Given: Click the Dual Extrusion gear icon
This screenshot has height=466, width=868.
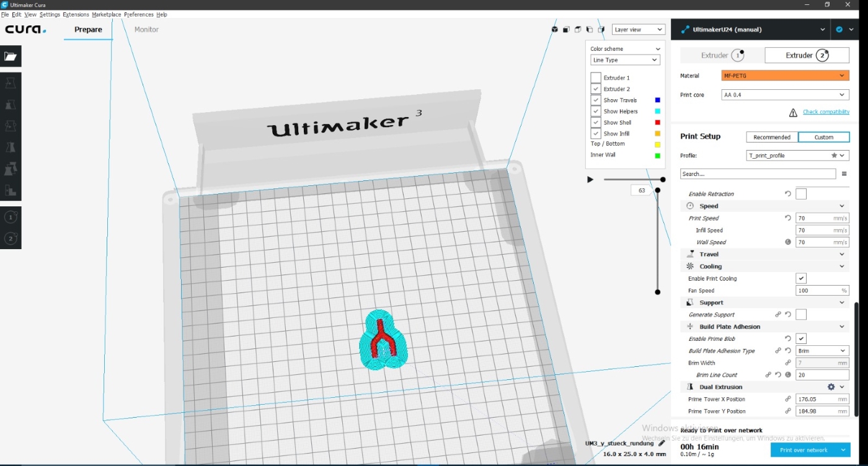Looking at the screenshot, I should pos(831,387).
